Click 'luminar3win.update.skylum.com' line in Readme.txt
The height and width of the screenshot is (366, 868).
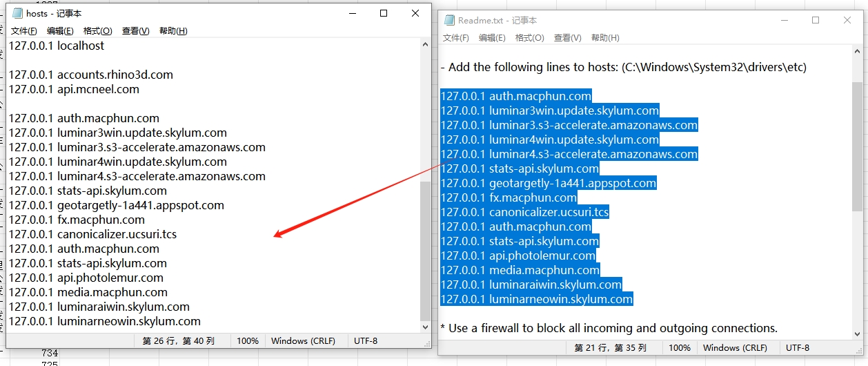tap(550, 110)
